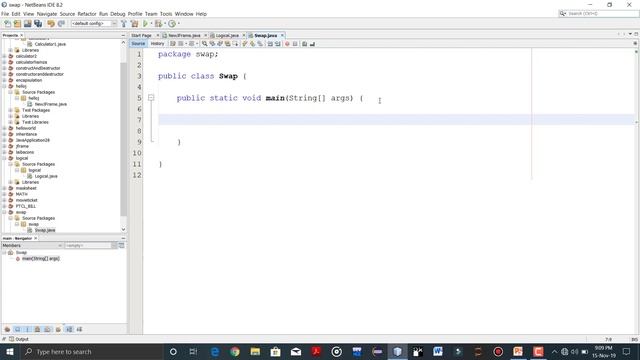Run the project with green play icon
Viewport: 640px width, 360px height.
[145, 24]
